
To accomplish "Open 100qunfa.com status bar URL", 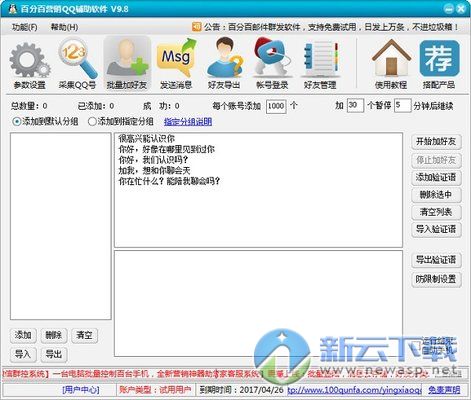I will pyautogui.click(x=354, y=390).
